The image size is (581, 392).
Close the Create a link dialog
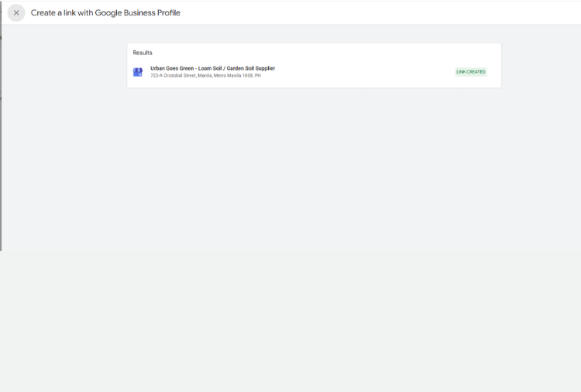pyautogui.click(x=16, y=12)
